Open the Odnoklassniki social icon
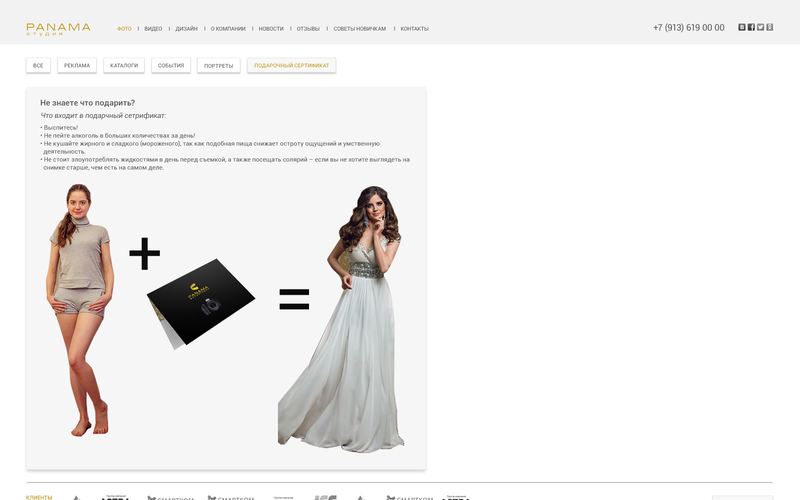800x500 pixels. [769, 27]
